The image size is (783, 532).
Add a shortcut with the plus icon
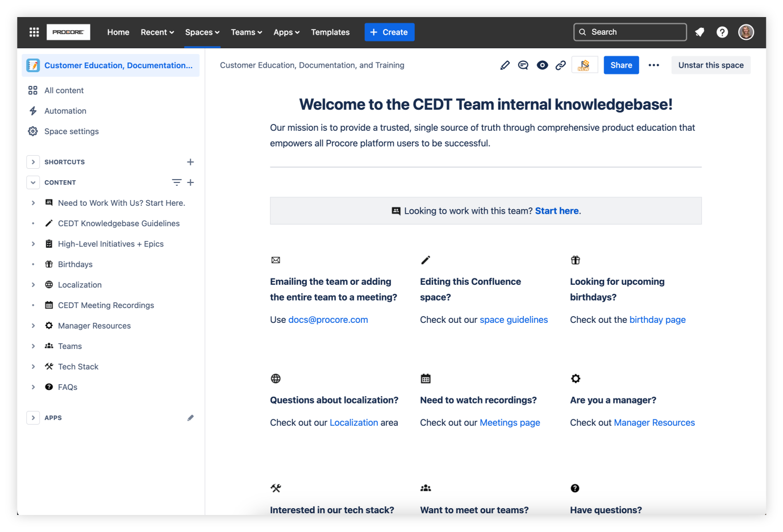pyautogui.click(x=190, y=162)
